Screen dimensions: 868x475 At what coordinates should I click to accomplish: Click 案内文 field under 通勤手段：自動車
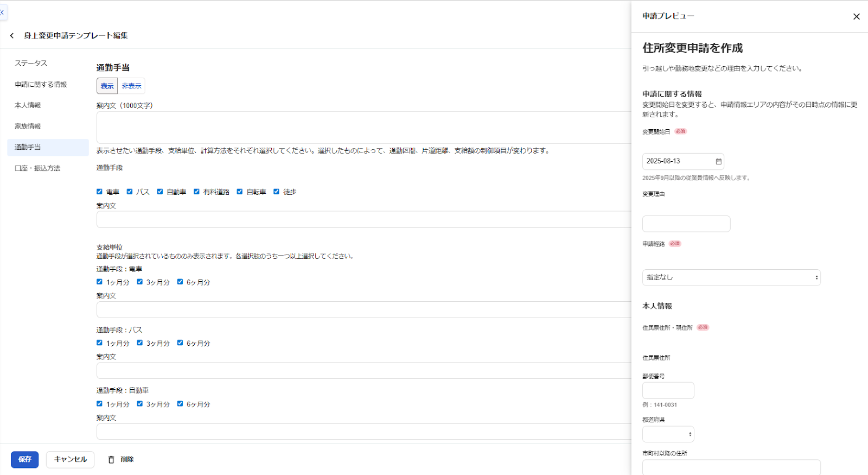click(x=363, y=432)
